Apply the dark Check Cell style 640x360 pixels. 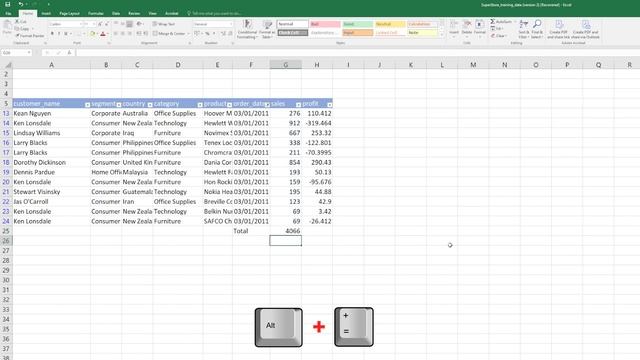pos(293,33)
